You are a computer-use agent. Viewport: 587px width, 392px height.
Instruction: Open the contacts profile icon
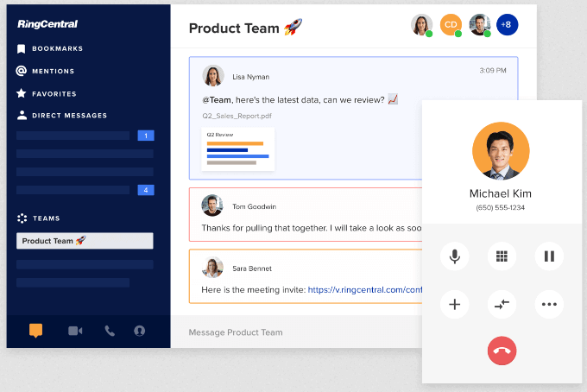coord(140,331)
